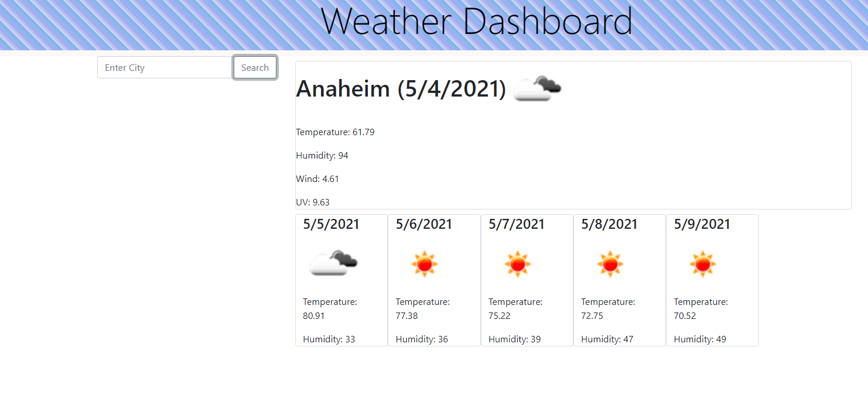Click the sun icon for 5/8/2021
Viewport: 868px width, 395px height.
point(610,263)
